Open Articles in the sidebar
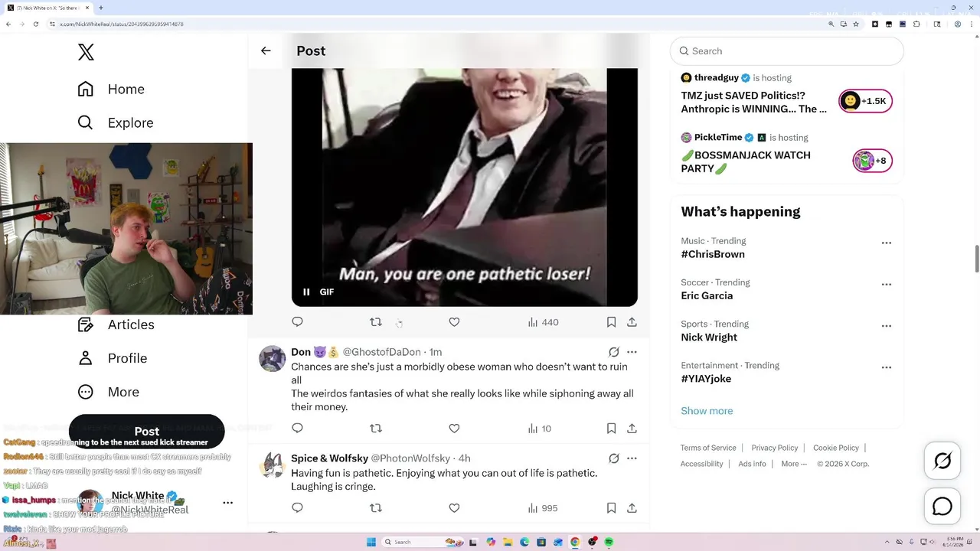Viewport: 980px width, 551px height. (116, 324)
